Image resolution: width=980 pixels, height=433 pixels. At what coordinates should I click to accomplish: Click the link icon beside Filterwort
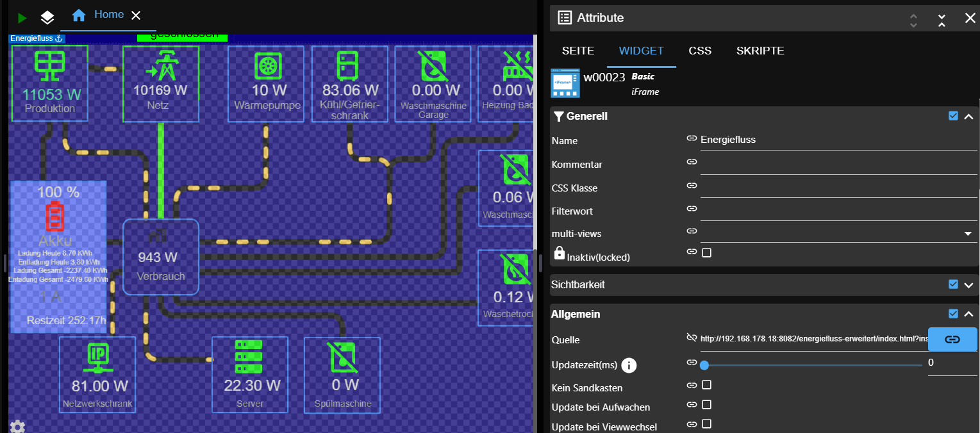point(692,208)
